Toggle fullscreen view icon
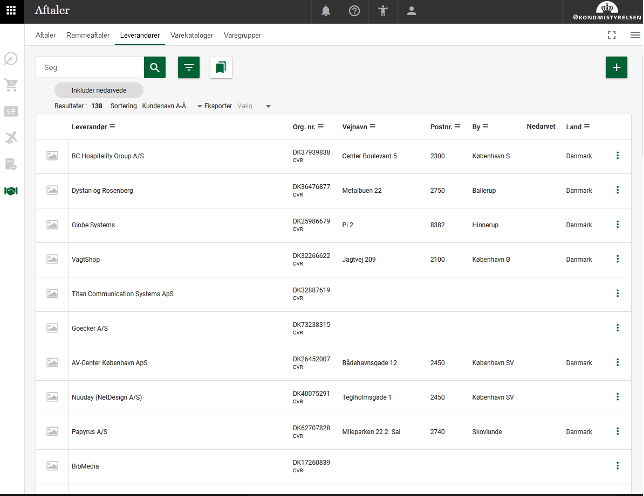This screenshot has width=644, height=496. [x=612, y=35]
